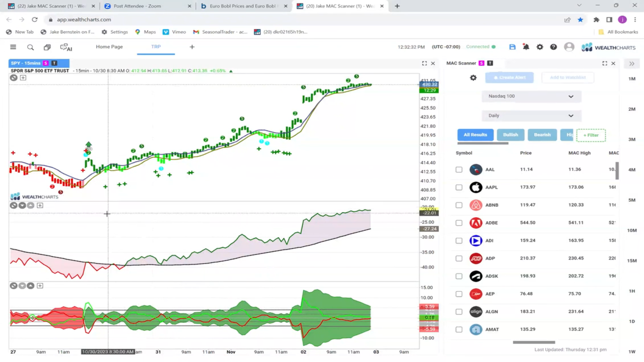The height and width of the screenshot is (362, 644).
Task: Set chart timeframe to 1D
Action: pyautogui.click(x=632, y=321)
